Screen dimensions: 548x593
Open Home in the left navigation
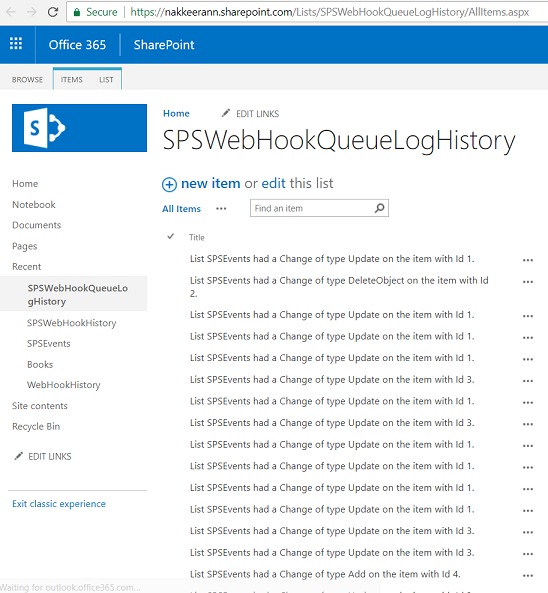[25, 184]
